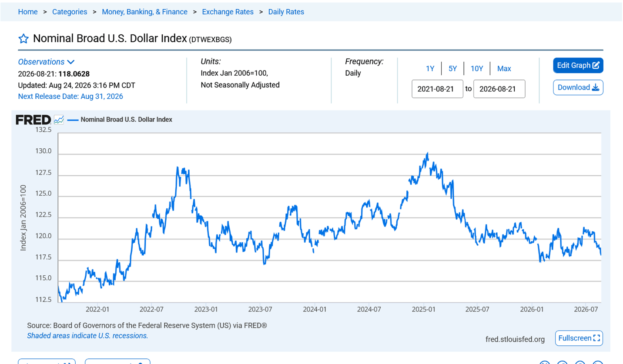Open the Daily Rates breadcrumb link
Image resolution: width=623 pixels, height=364 pixels.
point(286,12)
